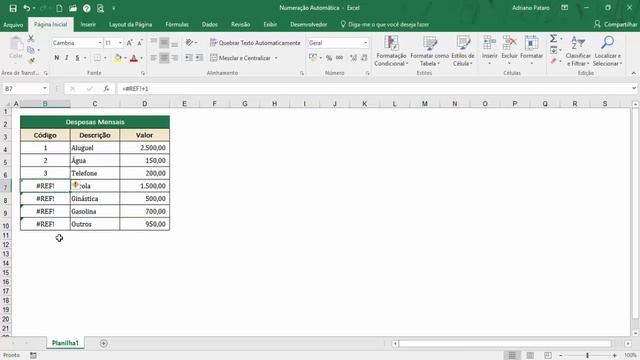Screen dimensions: 640x360
Task: Open file folder icon in quick access
Action: [73, 8]
